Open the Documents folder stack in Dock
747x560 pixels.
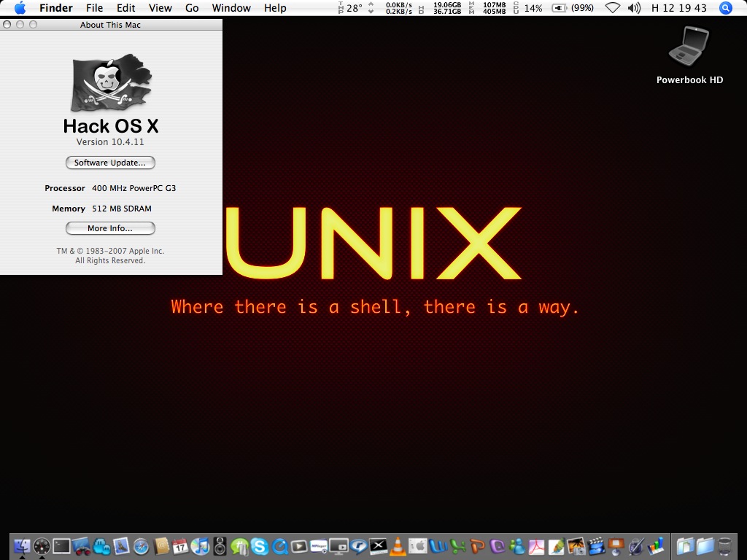(x=685, y=546)
